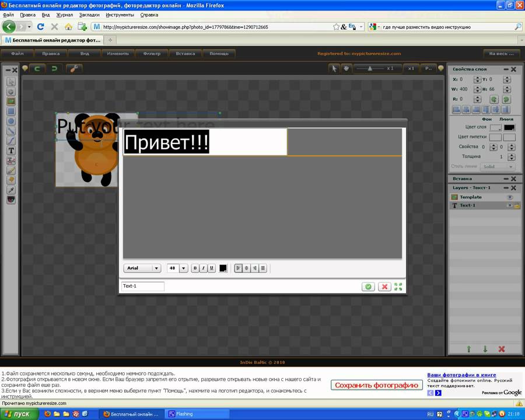Toggle italic formatting in text editor

pos(203,268)
